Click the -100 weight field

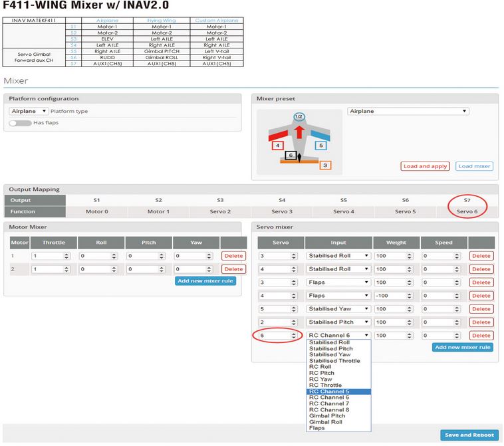click(x=394, y=296)
